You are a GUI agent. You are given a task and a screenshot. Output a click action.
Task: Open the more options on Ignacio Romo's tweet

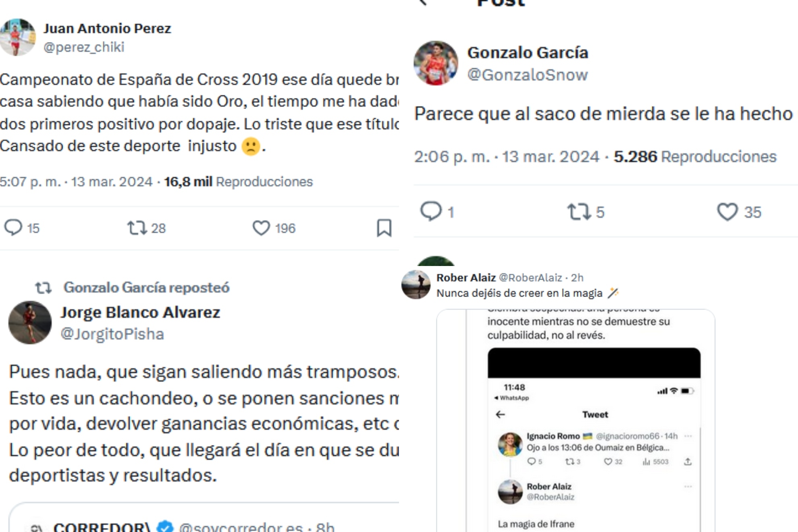pos(688,436)
